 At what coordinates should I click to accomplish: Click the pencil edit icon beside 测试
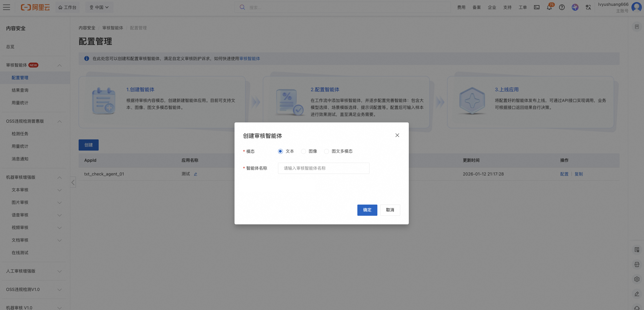(x=195, y=174)
